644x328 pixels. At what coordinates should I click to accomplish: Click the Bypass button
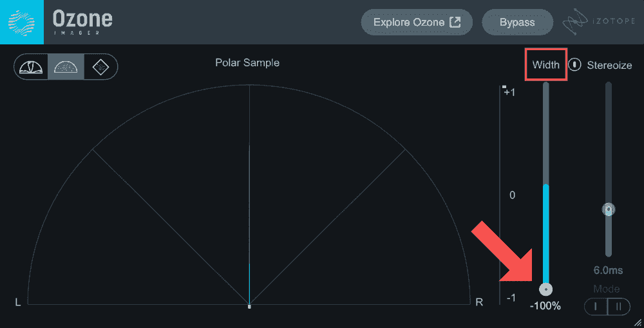click(x=517, y=23)
